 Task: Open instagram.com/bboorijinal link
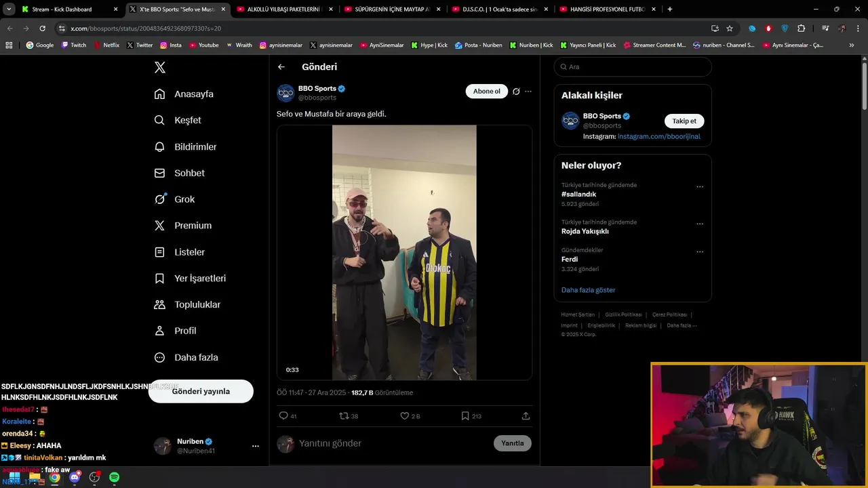coord(658,136)
